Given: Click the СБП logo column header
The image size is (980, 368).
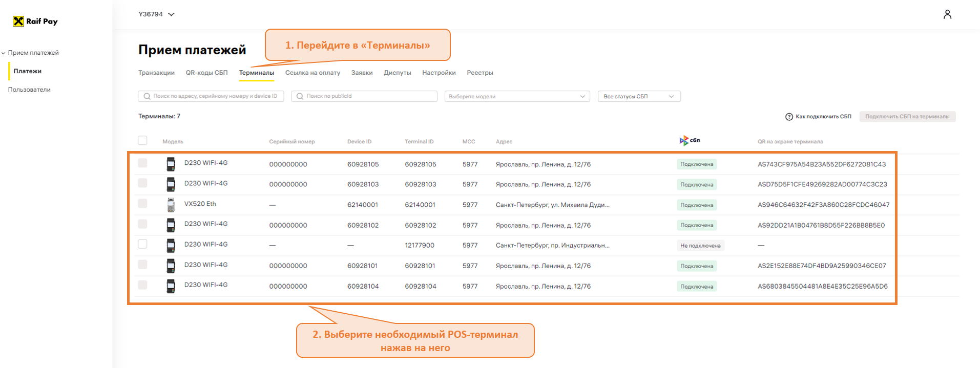Looking at the screenshot, I should pyautogui.click(x=690, y=141).
